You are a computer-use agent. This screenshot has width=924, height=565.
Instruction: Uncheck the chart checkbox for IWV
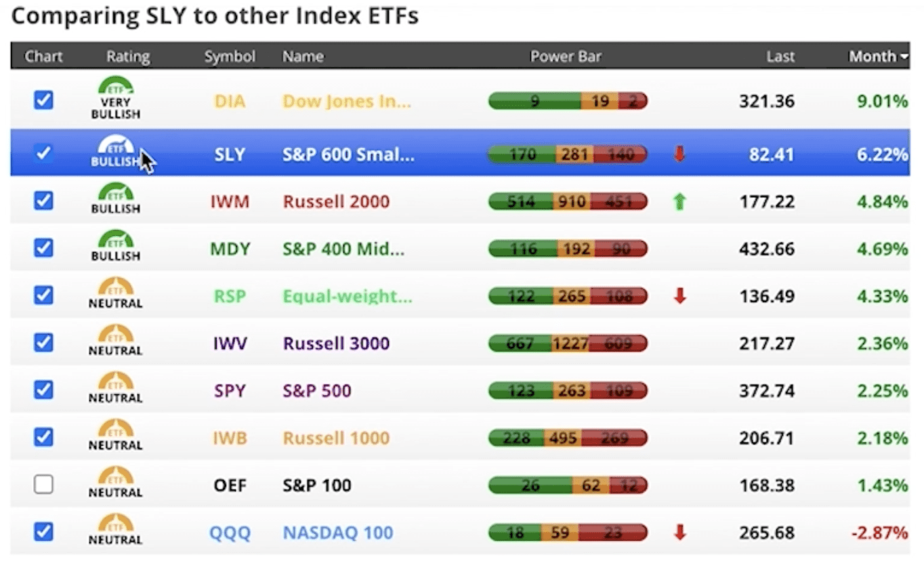click(43, 343)
